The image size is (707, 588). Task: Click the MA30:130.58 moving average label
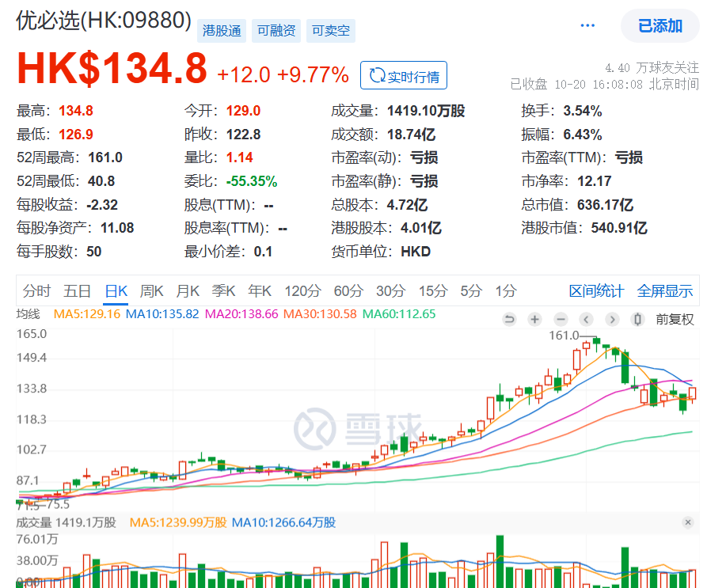click(320, 314)
